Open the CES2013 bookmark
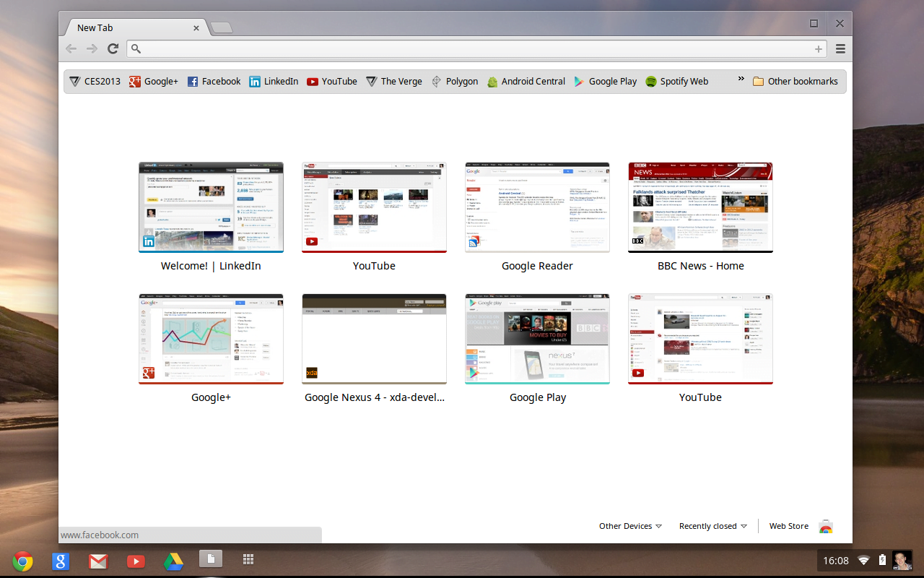 tap(95, 82)
